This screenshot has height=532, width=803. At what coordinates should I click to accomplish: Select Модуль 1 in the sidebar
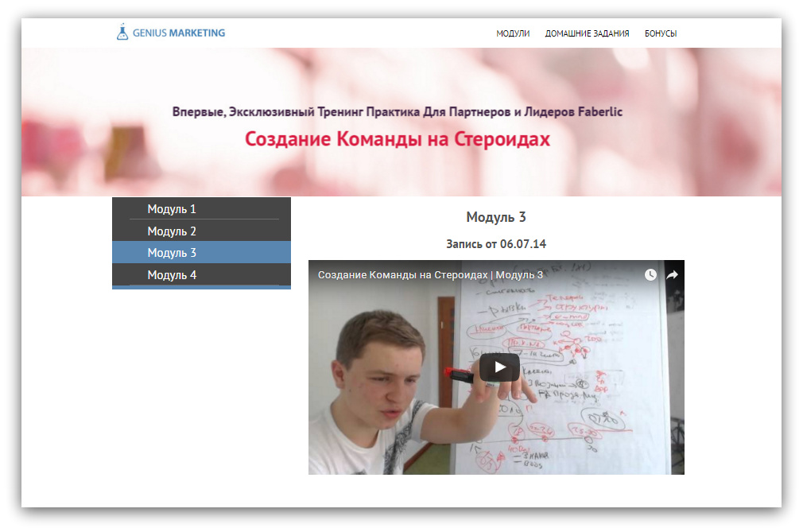tap(201, 209)
